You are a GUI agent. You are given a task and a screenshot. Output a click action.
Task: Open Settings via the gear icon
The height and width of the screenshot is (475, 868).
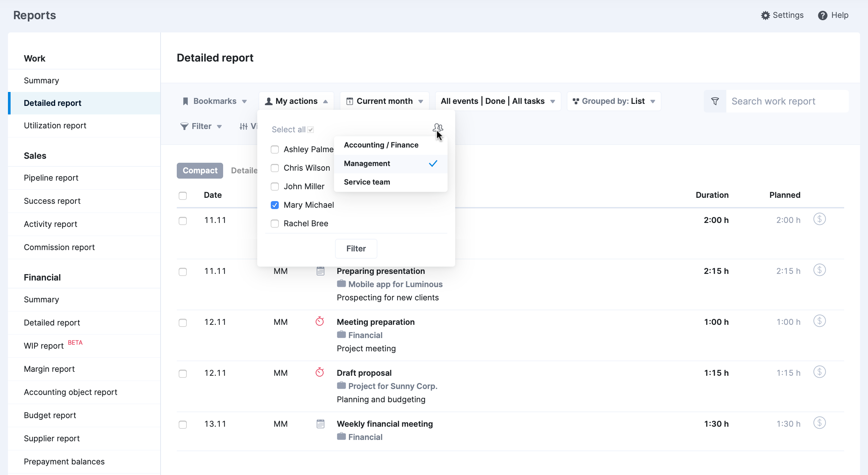(765, 16)
